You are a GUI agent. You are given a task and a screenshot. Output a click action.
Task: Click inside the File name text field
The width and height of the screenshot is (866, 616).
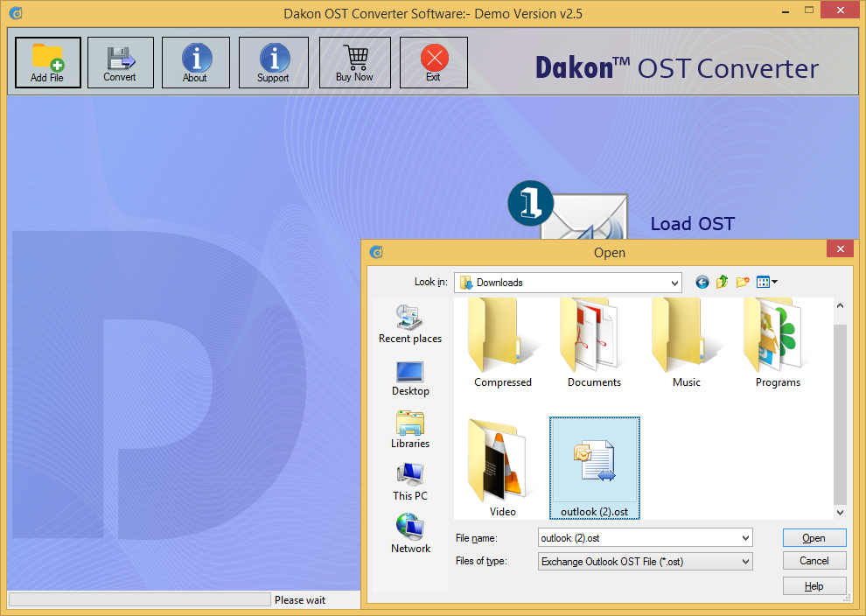click(x=639, y=537)
